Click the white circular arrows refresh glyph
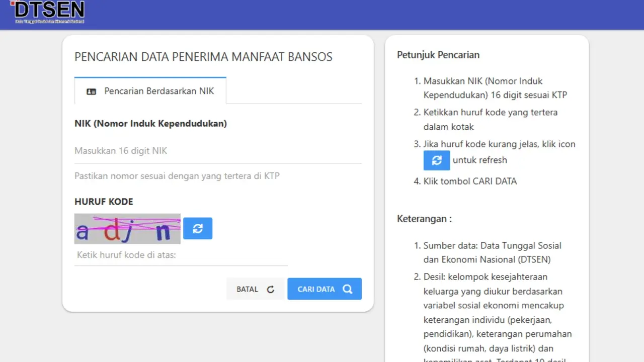 point(198,228)
